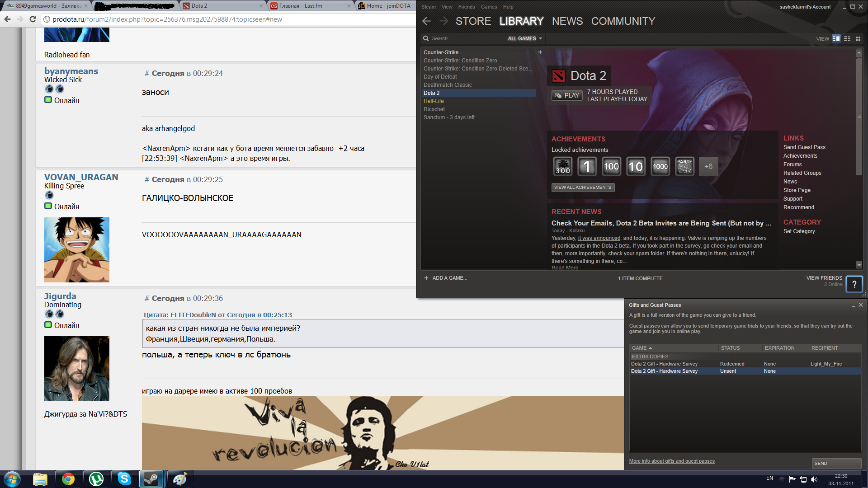
Task: Go to the COMMUNITY tab
Action: point(623,21)
